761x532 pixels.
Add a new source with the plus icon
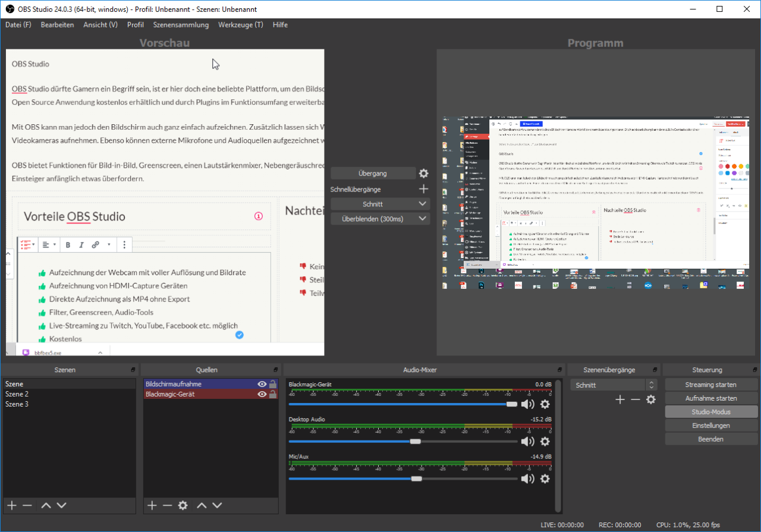point(152,505)
